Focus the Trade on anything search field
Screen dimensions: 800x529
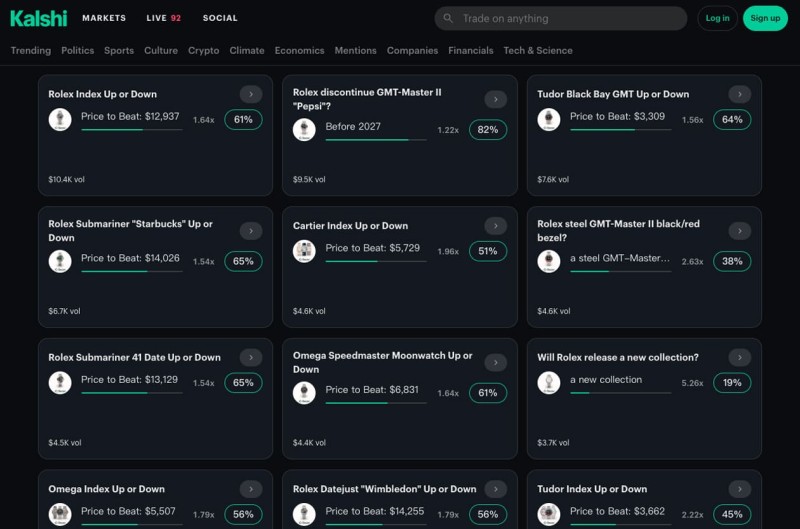(x=570, y=18)
